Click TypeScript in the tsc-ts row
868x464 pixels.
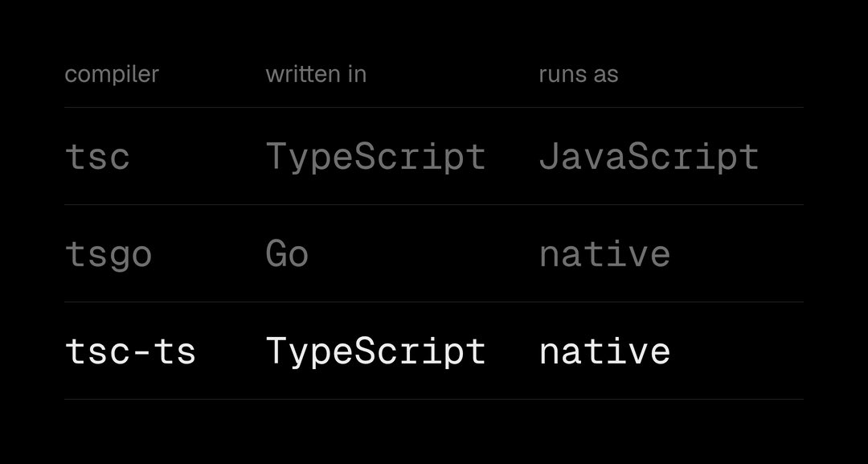coord(376,352)
